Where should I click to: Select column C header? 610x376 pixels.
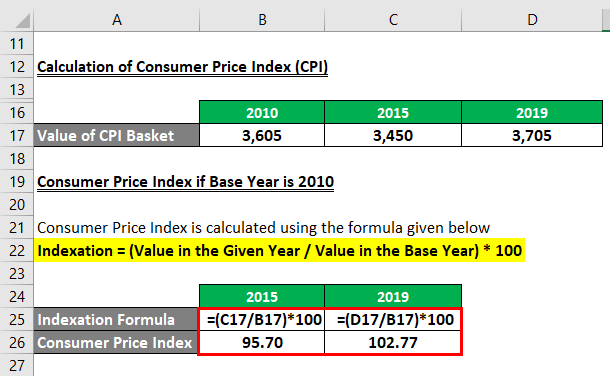point(393,19)
